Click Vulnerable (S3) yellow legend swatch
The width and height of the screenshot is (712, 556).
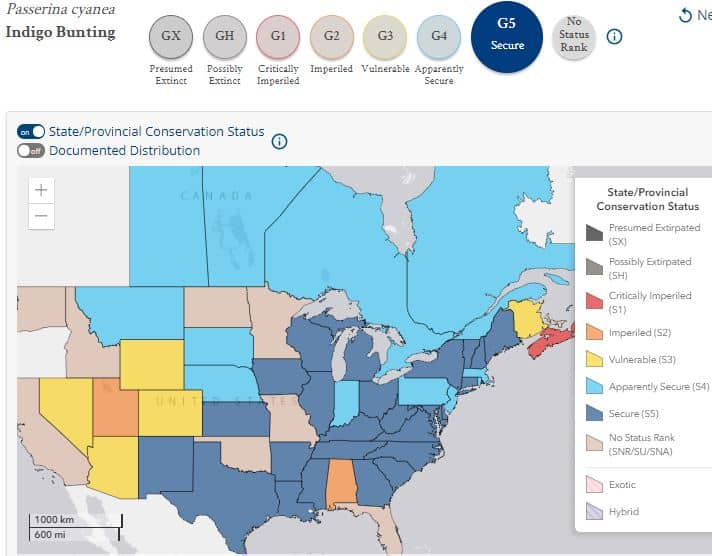coord(594,359)
